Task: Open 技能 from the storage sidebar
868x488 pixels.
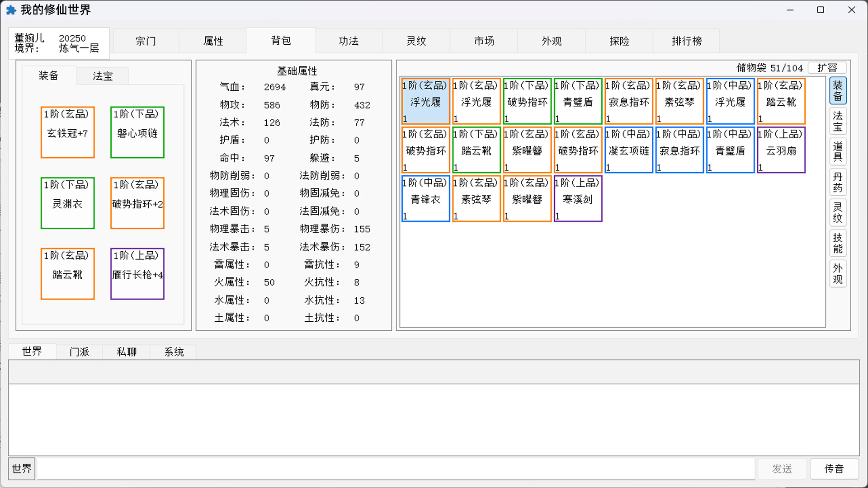Action: tap(837, 243)
